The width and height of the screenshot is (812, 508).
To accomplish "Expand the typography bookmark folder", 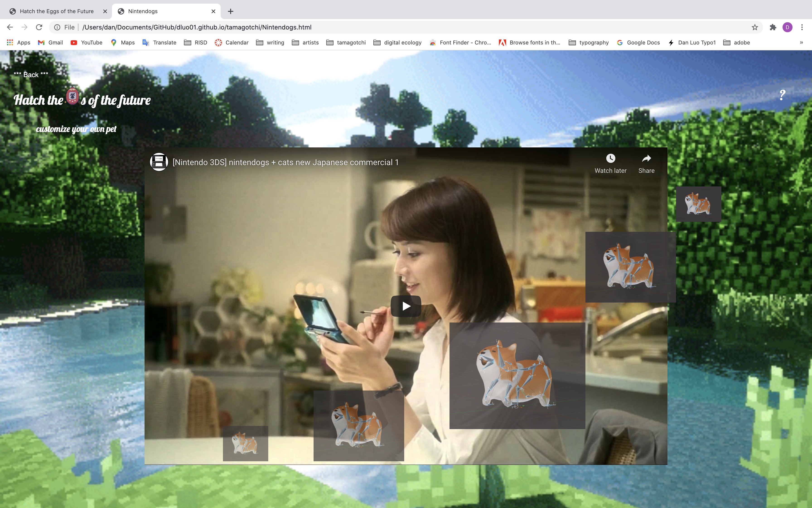I will pos(589,42).
